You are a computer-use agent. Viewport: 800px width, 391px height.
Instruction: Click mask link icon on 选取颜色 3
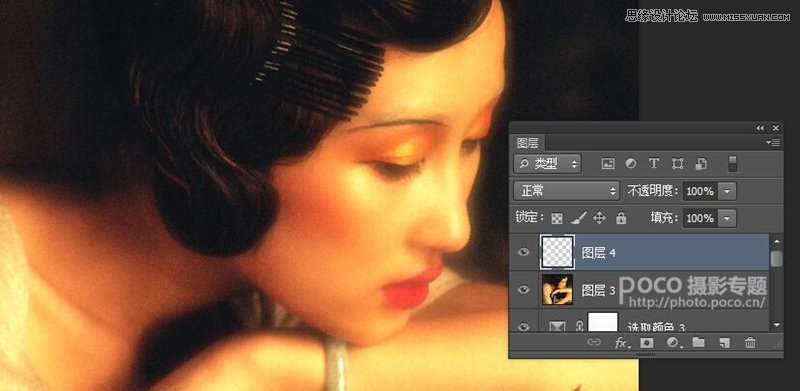[x=579, y=326]
